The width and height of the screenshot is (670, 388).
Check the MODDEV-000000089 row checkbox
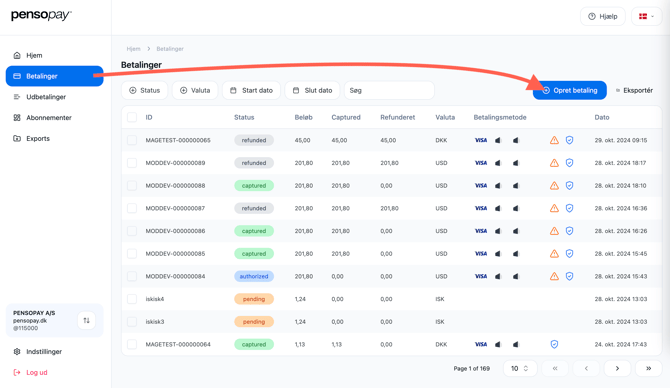(132, 163)
